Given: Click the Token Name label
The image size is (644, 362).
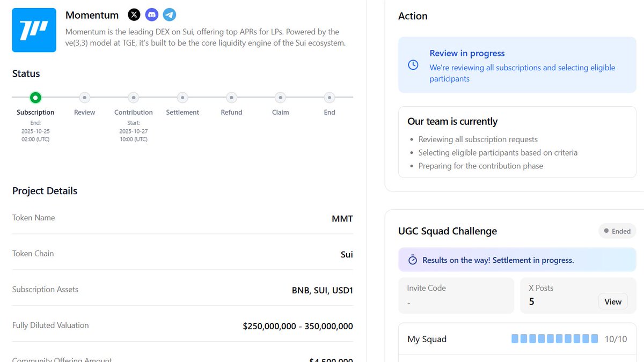Looking at the screenshot, I should pos(33,218).
